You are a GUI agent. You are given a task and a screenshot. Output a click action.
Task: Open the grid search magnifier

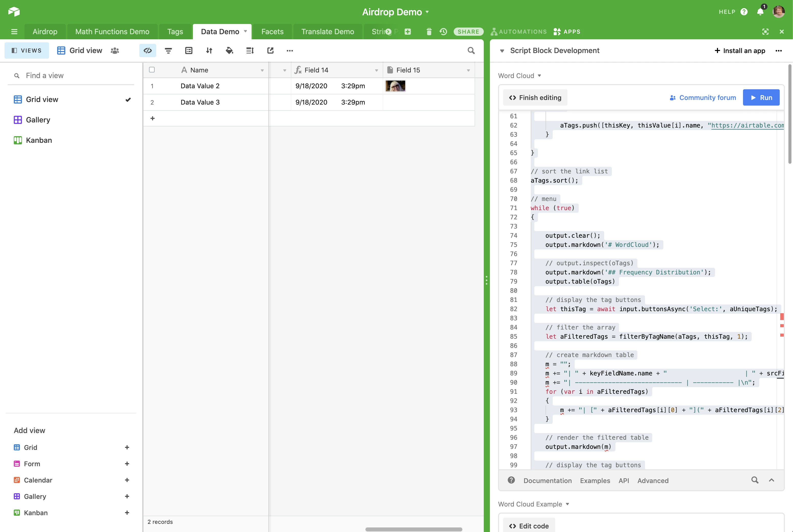click(471, 50)
